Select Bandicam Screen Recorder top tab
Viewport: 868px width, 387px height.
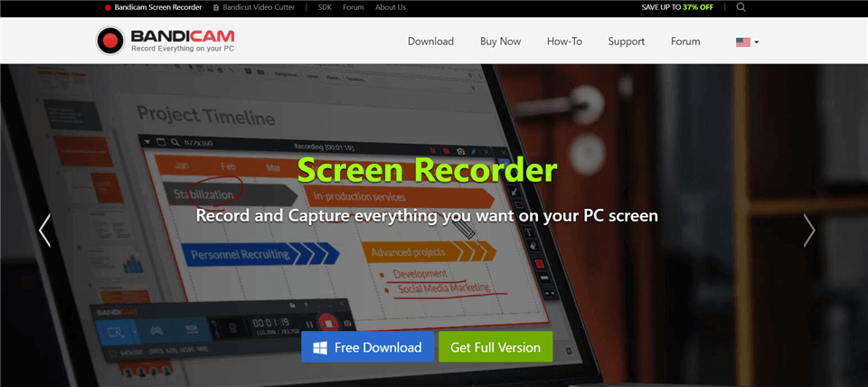pos(154,7)
